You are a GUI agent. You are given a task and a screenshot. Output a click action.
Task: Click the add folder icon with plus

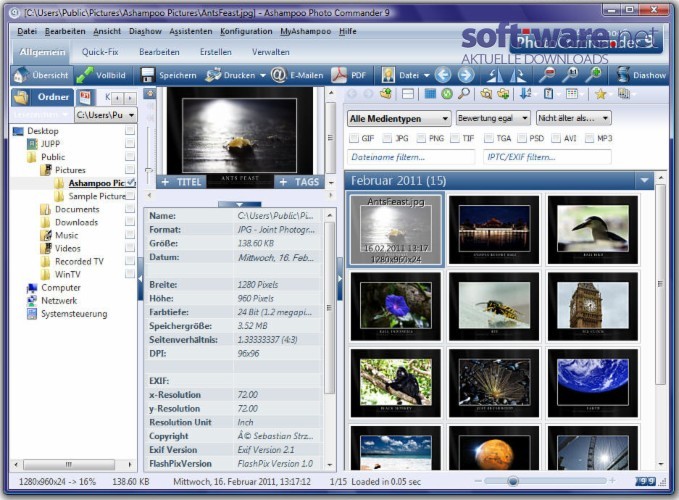tap(503, 94)
